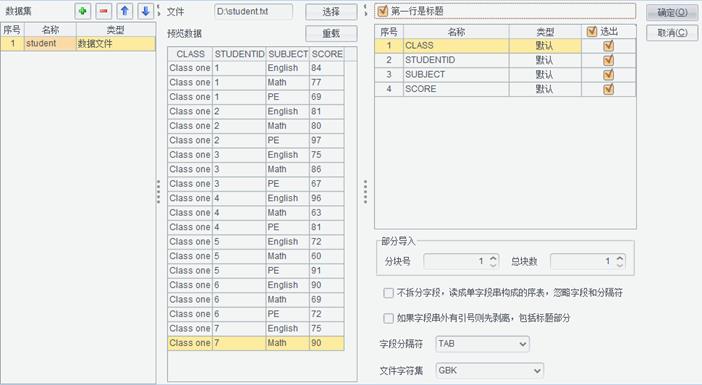Click the STUDENTID preview column header
702x385 pixels.
click(240, 54)
